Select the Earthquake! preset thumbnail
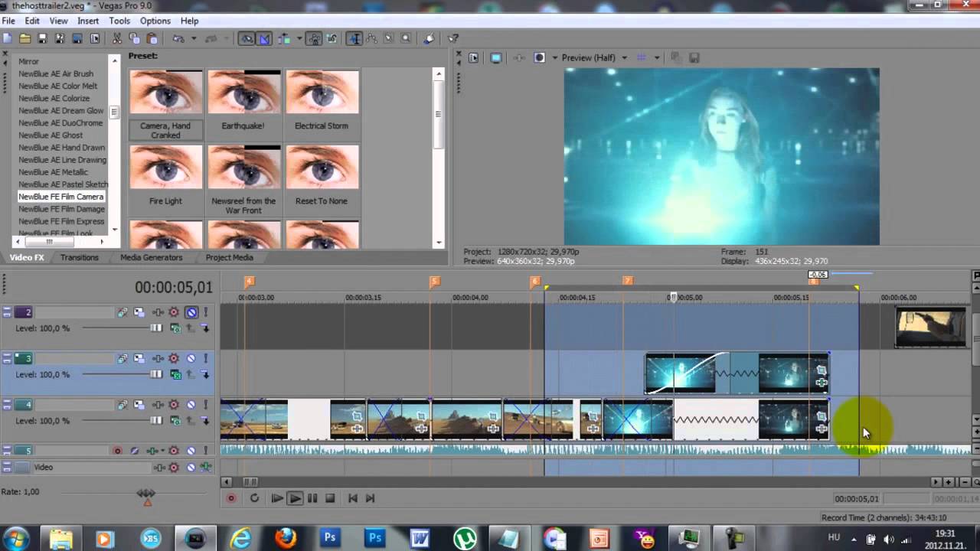 [x=244, y=93]
